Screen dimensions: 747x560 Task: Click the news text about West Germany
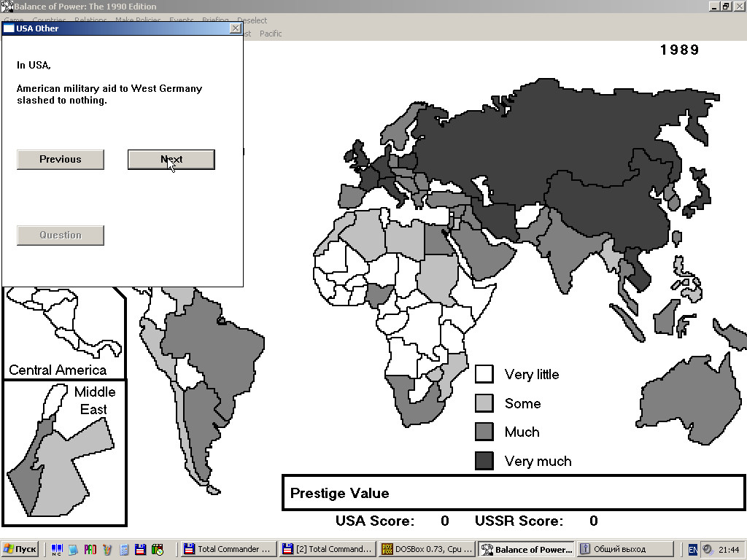click(x=109, y=94)
